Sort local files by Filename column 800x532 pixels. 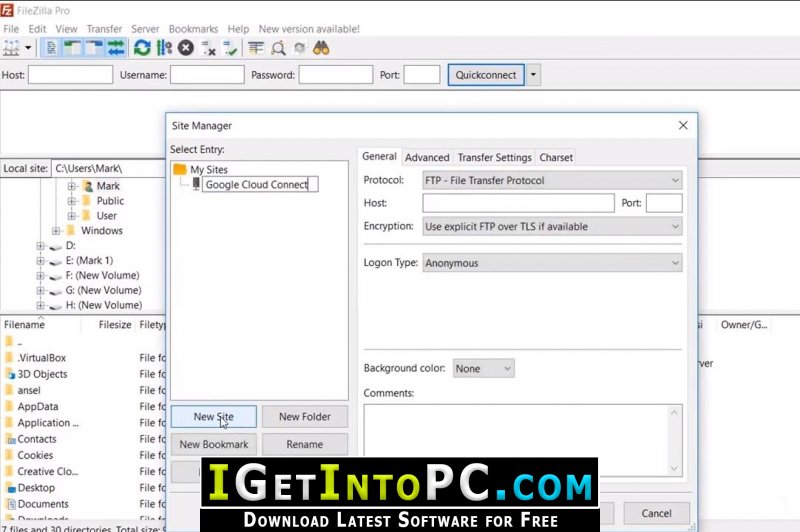coord(24,325)
